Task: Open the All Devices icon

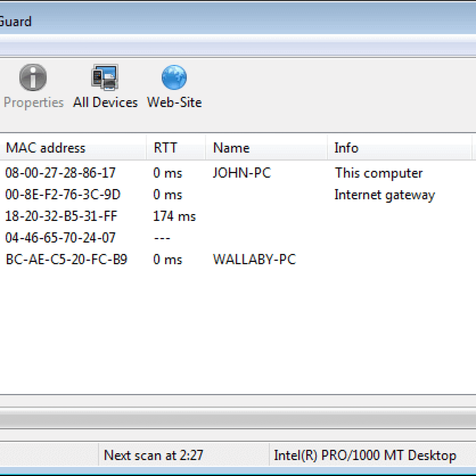Action: [105, 77]
